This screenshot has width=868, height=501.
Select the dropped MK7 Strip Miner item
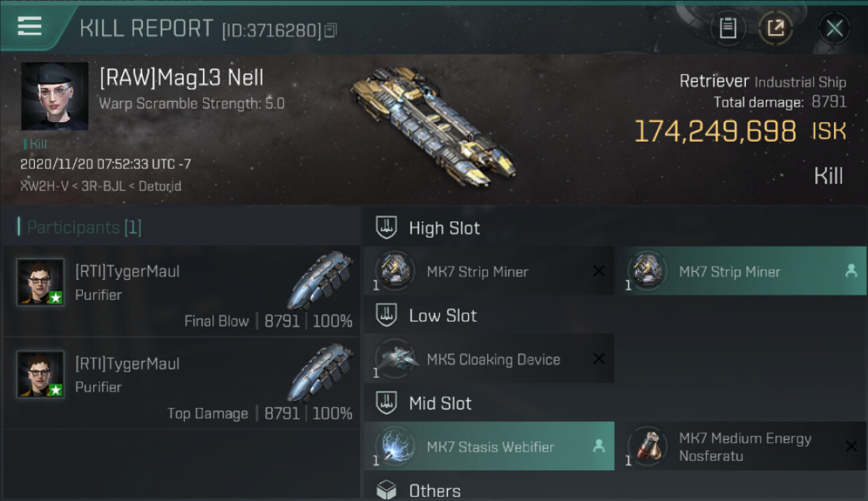coord(741,271)
